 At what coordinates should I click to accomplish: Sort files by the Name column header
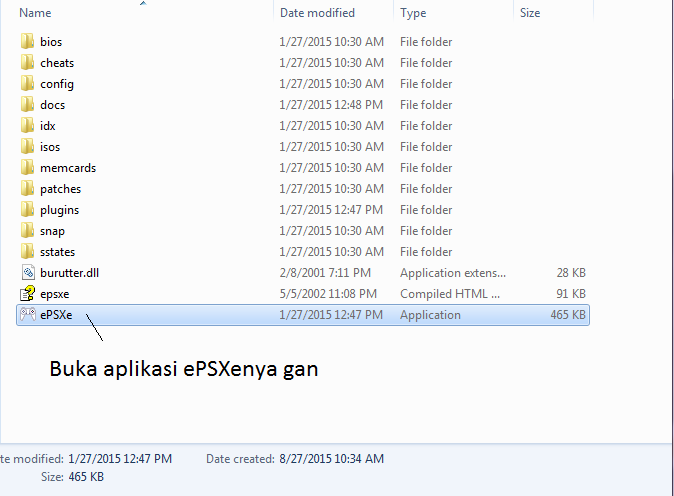[x=35, y=13]
